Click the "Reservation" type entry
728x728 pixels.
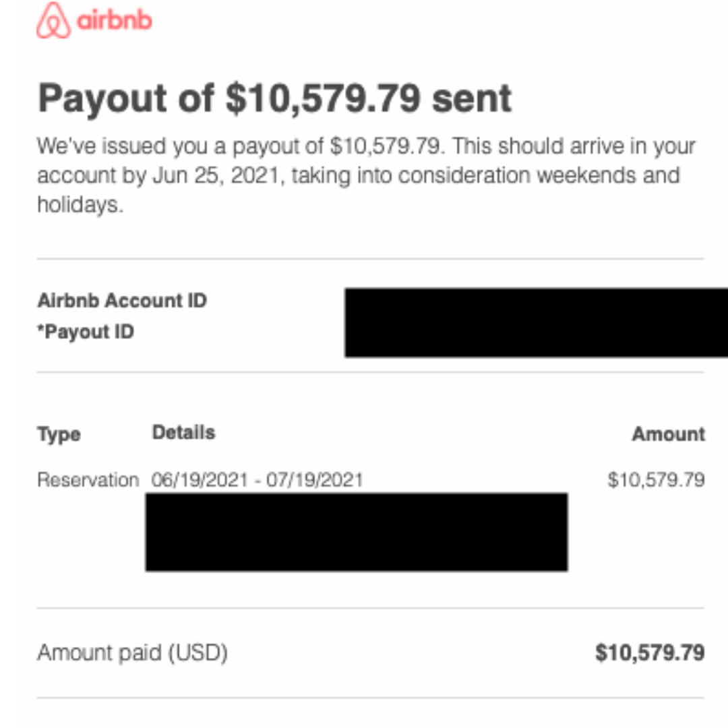(x=88, y=480)
